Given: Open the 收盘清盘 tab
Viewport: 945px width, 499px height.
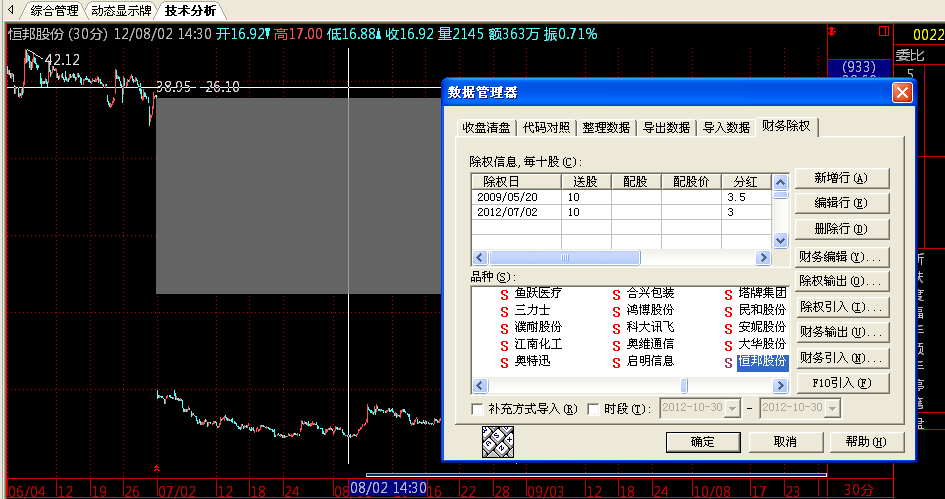Looking at the screenshot, I should [x=486, y=128].
